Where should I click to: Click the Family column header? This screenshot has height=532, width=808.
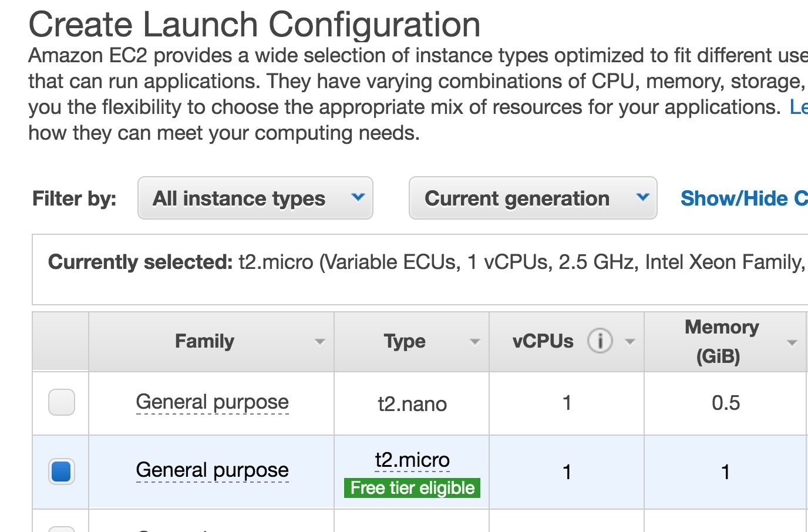(204, 341)
